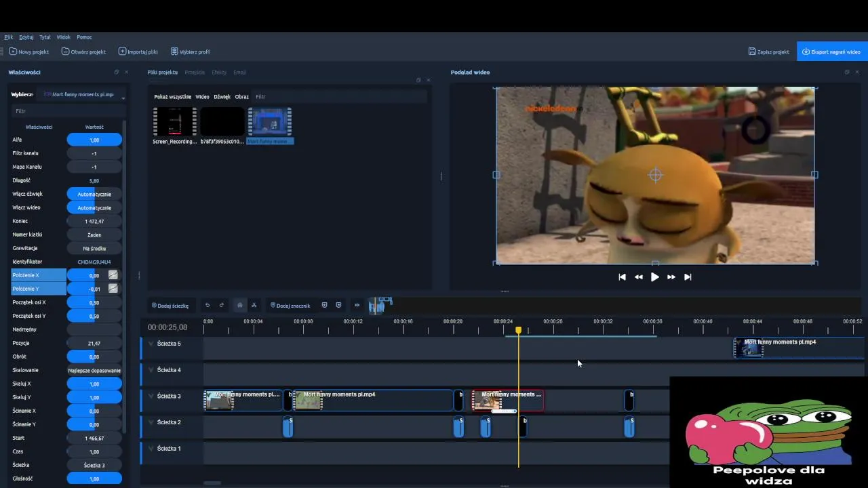Collapse Ścieżka 5 track arrow
Viewport: 868px width, 488px height.
[x=151, y=344]
